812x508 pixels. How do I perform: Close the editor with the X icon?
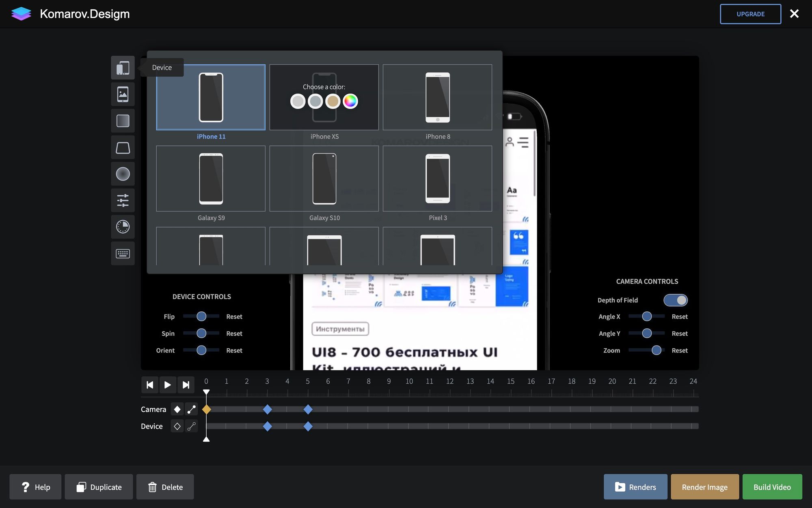(x=794, y=14)
